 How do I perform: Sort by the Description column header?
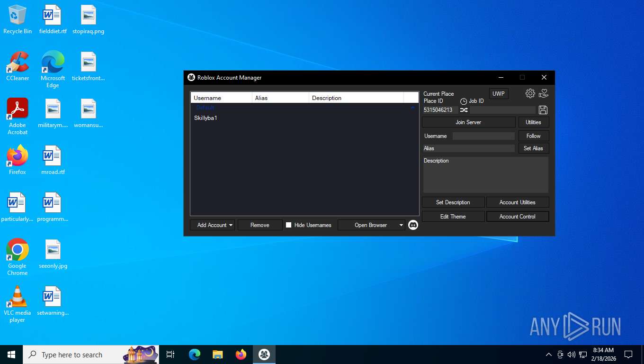(x=356, y=98)
